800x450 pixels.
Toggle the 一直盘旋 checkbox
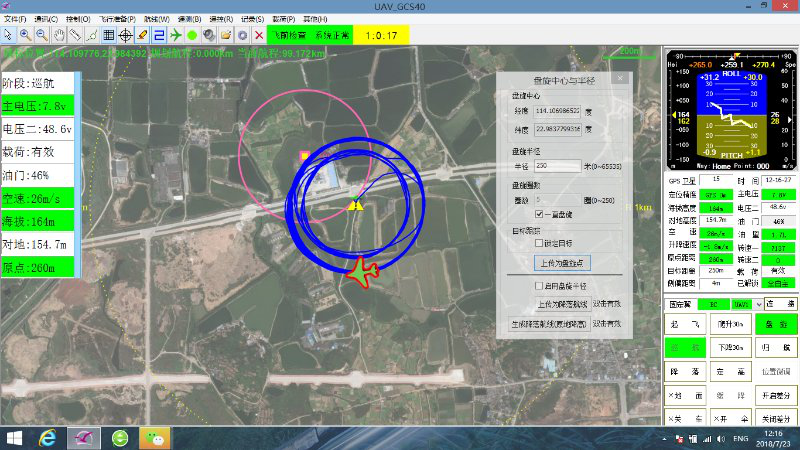[539, 214]
